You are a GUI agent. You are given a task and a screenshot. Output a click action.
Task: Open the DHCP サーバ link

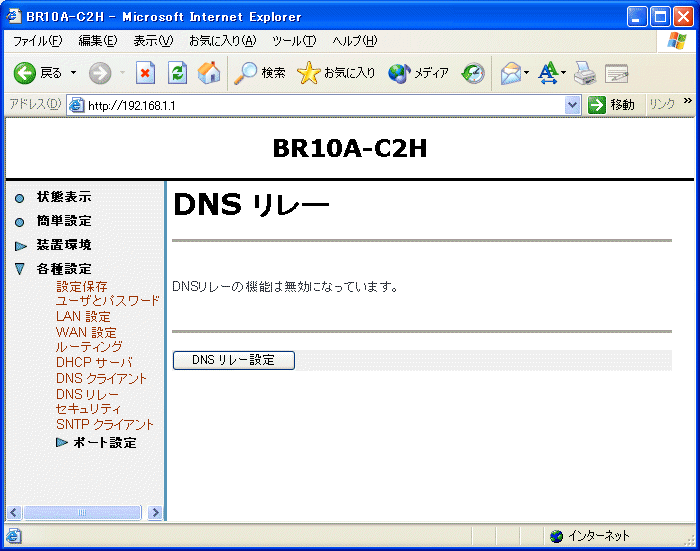[x=94, y=363]
